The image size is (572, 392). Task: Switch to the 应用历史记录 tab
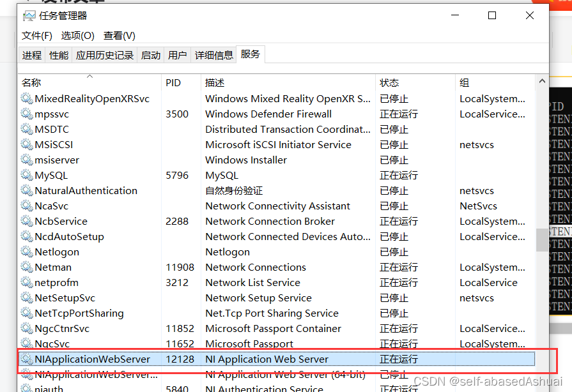(x=105, y=55)
